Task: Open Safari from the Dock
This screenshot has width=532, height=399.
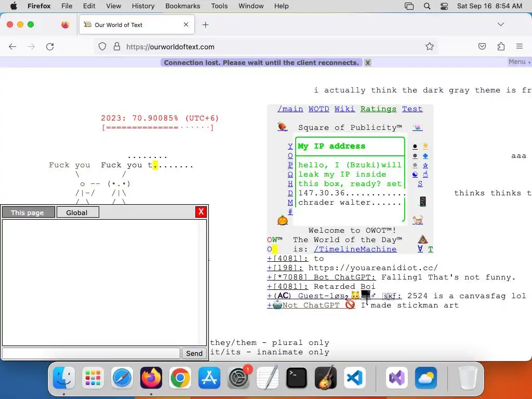Action: 122,378
